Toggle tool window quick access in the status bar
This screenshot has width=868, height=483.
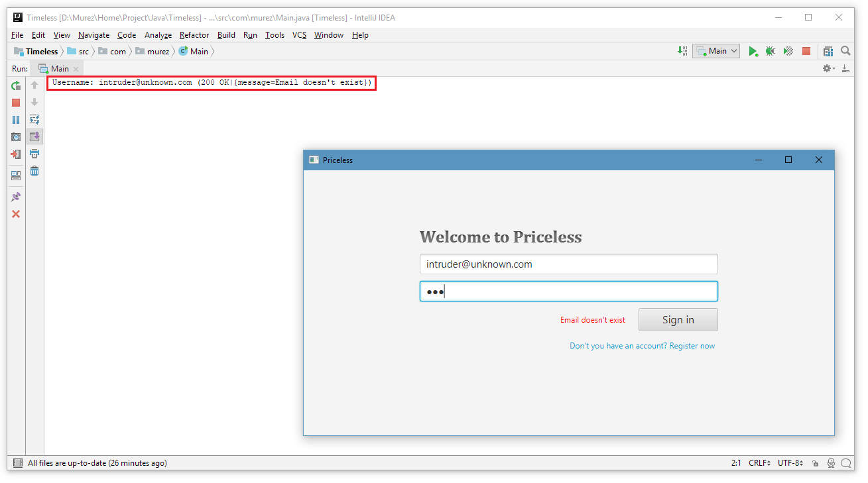(18, 463)
